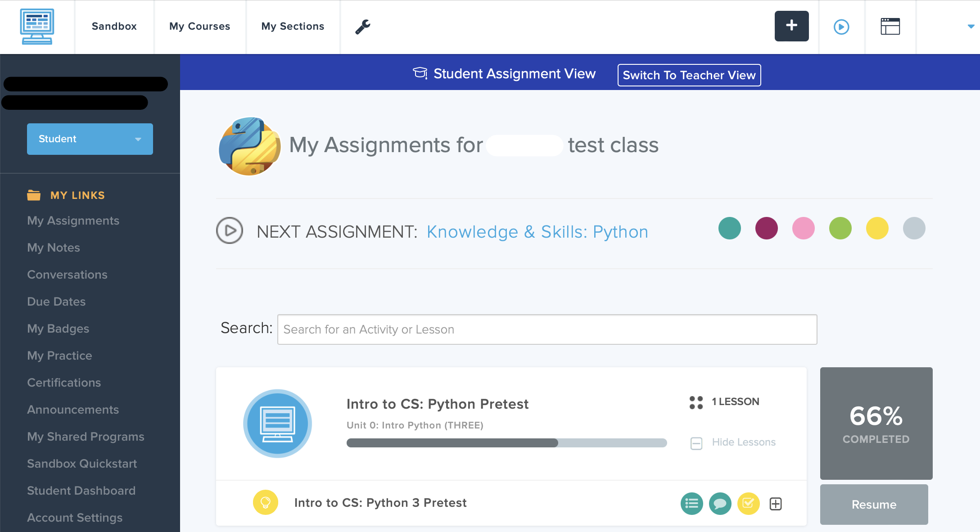Open the Student role dropdown
Viewport: 980px width, 532px height.
(x=90, y=139)
